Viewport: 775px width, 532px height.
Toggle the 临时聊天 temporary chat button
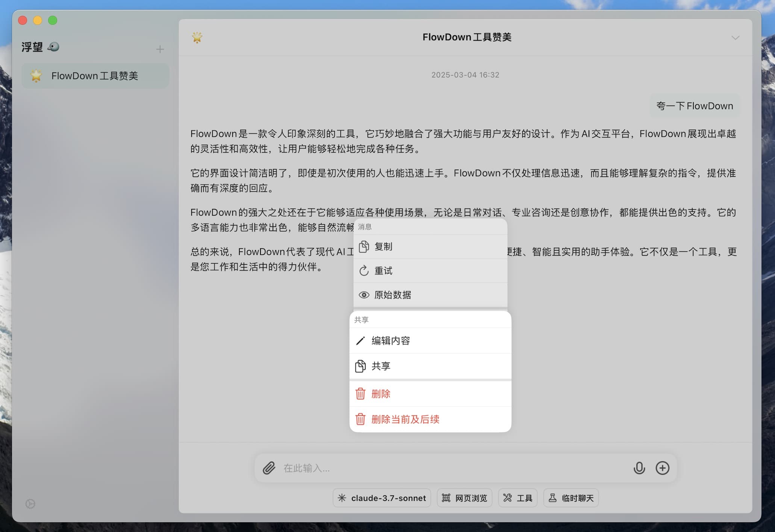coord(571,498)
